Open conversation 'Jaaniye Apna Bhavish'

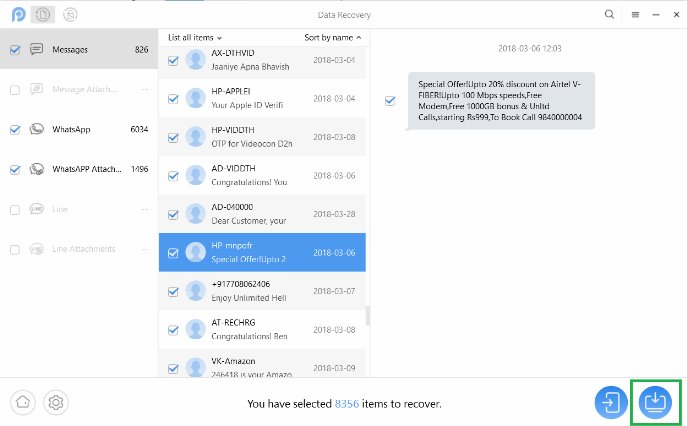pyautogui.click(x=250, y=67)
